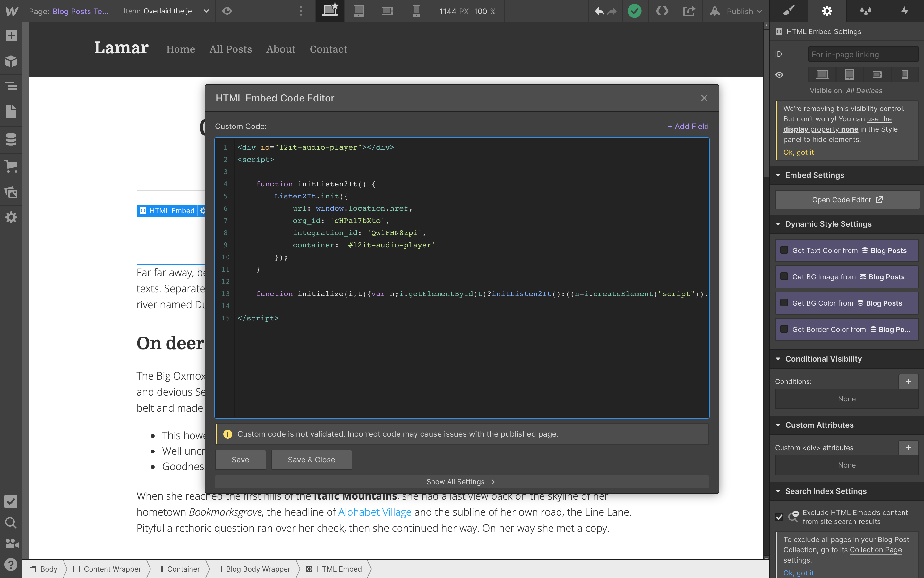Redo the last change
The image size is (924, 578).
point(612,11)
